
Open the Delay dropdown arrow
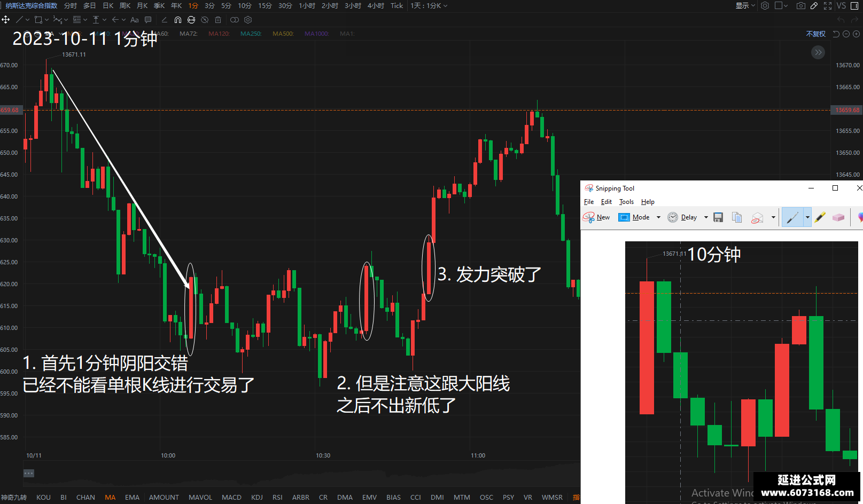[706, 217]
